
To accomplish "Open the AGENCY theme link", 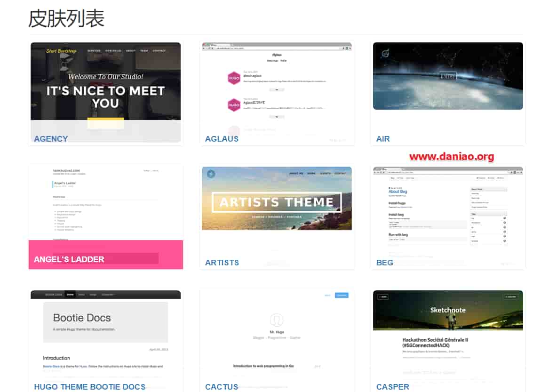I will pos(51,139).
